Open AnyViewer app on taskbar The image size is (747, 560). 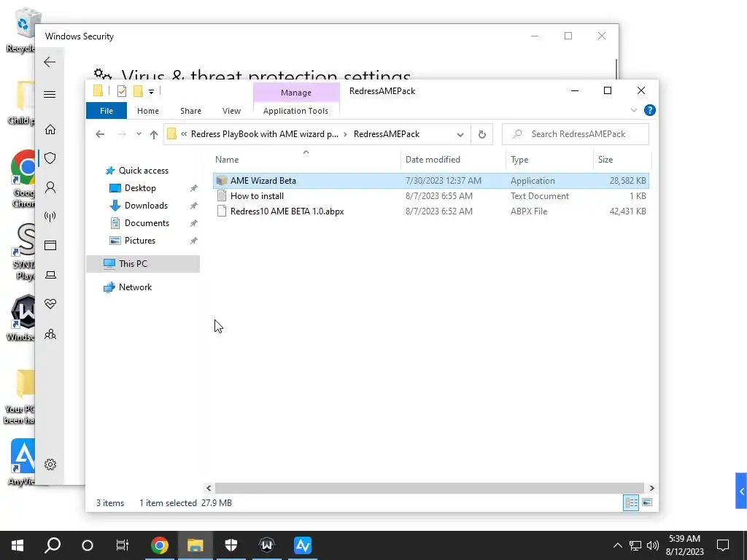tap(303, 545)
